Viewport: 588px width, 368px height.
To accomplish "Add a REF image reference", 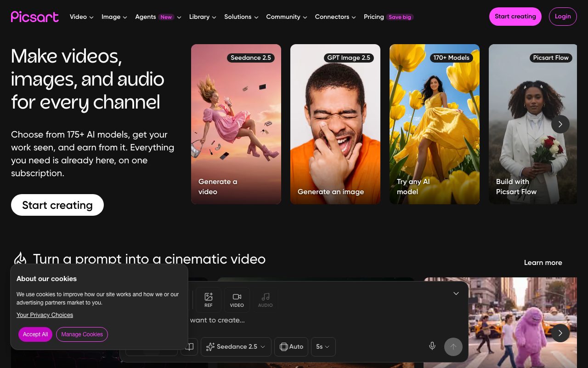I will [209, 299].
